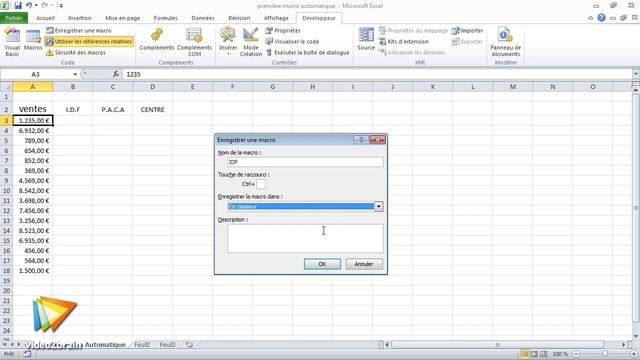Toggle Utiliser les références relatives
The height and width of the screenshot is (360, 640).
89,42
